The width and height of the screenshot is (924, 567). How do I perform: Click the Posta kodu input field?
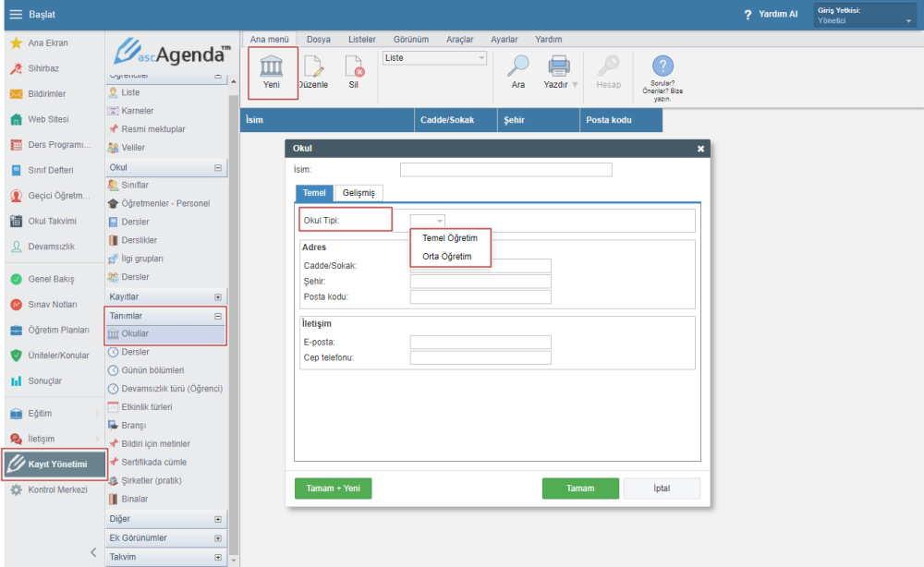[x=480, y=296]
